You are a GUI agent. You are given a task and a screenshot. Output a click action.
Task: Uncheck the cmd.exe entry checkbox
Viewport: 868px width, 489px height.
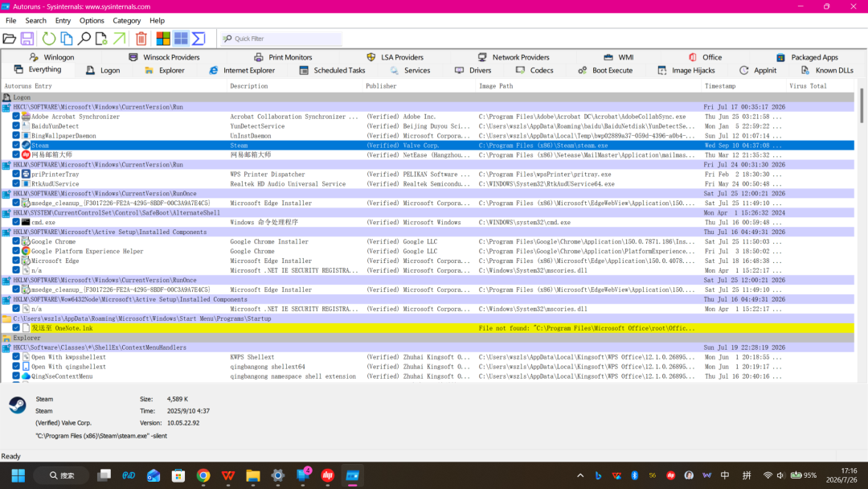(16, 222)
